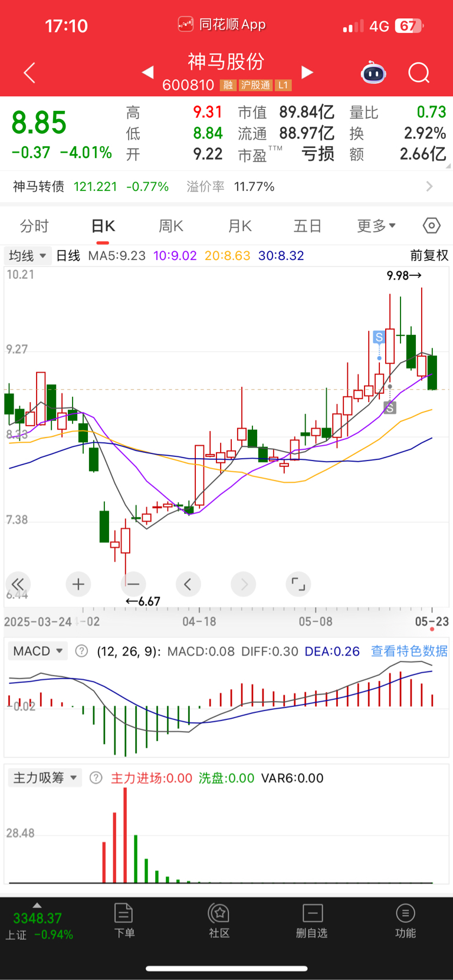Tap the 沪股通 badge
Image resolution: width=453 pixels, height=980 pixels.
click(255, 85)
